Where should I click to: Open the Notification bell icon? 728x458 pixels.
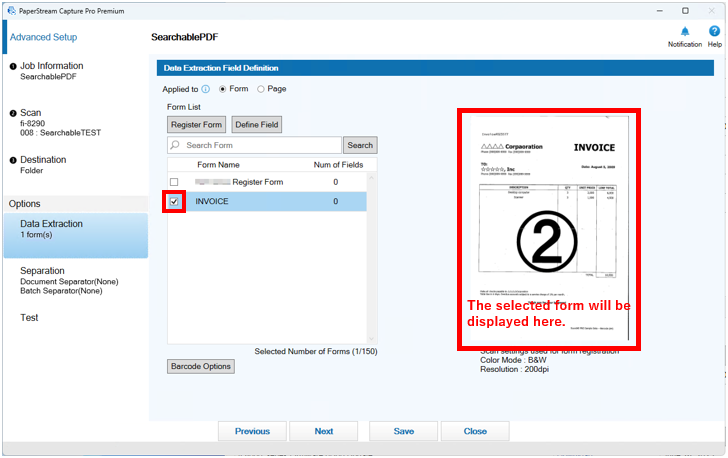point(685,32)
